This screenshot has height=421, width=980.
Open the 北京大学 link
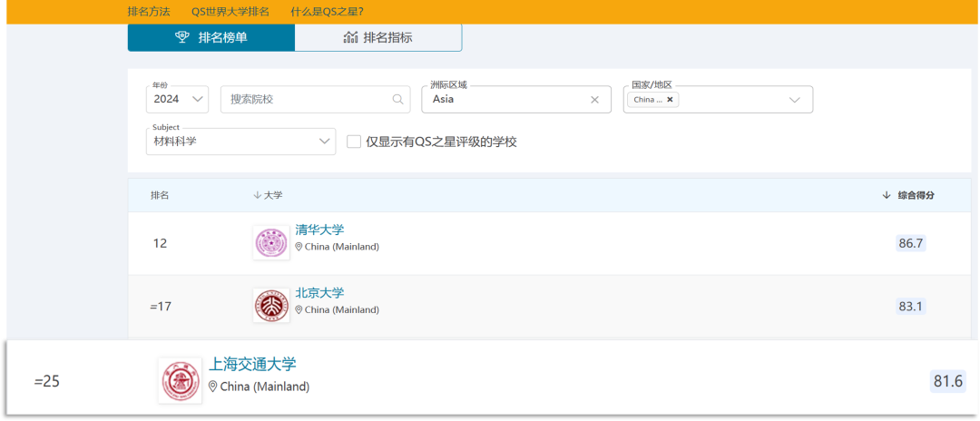tap(319, 293)
